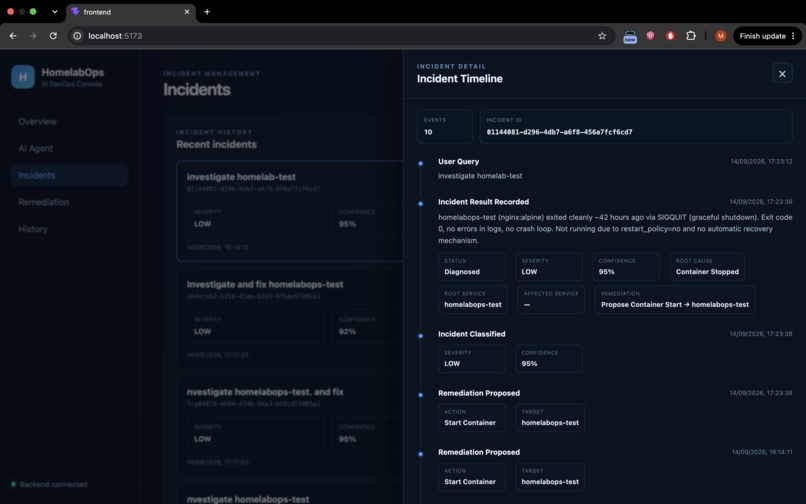Click the Remediation Proposed 17:23:38 timeline marker
The image size is (806, 504).
420,395
